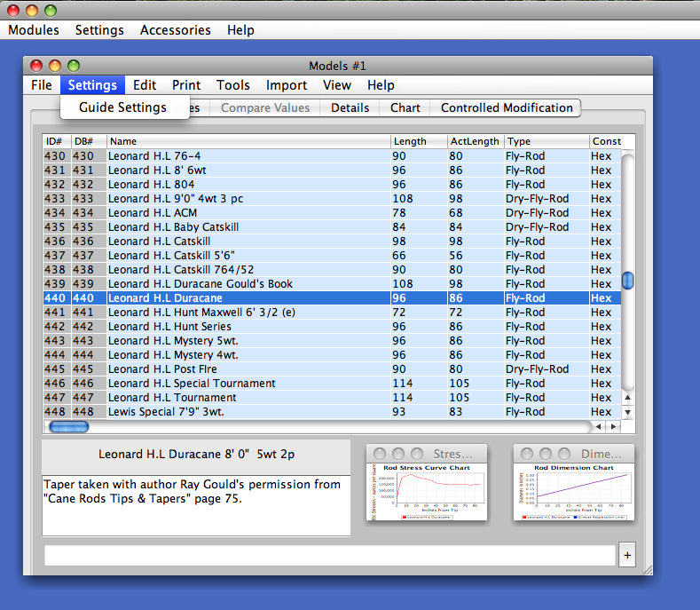Select row Leonard H.L Duracane Gould's Book
Image resolution: width=700 pixels, height=610 pixels.
point(332,284)
